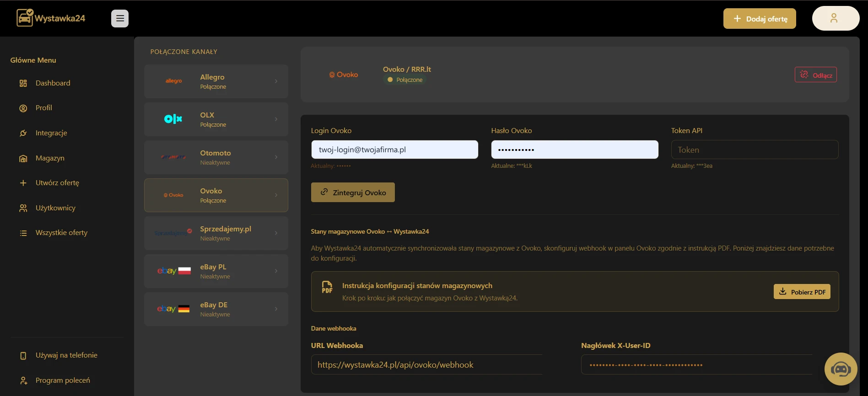Click the Odłącz disconnect button
Viewport: 868px width, 396px height.
[816, 75]
